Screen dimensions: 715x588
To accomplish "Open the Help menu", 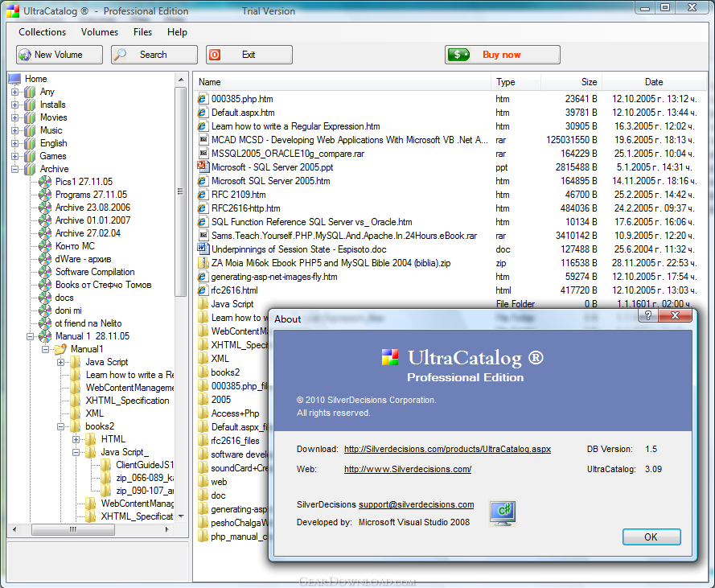I will [x=177, y=32].
